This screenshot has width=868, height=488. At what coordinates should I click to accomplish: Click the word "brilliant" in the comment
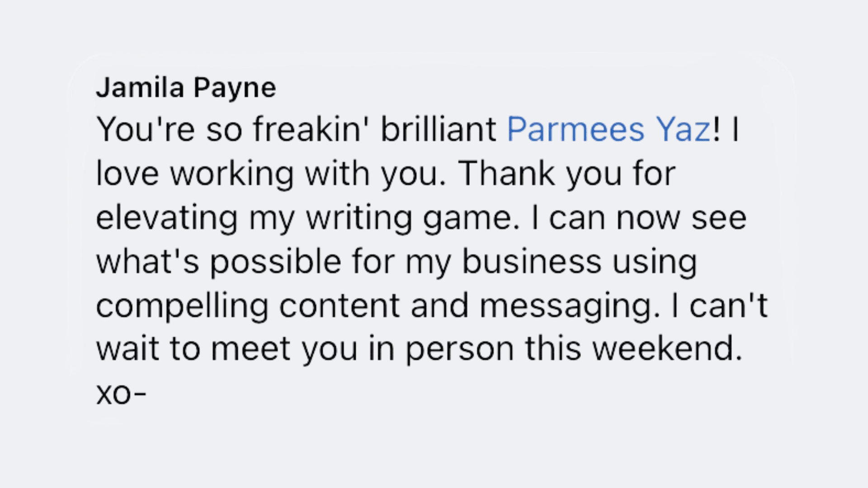(439, 130)
